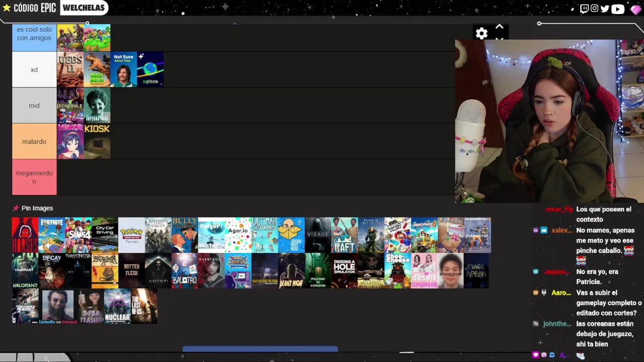The width and height of the screenshot is (644, 362).
Task: Click the Pin Images label
Action: click(x=37, y=208)
